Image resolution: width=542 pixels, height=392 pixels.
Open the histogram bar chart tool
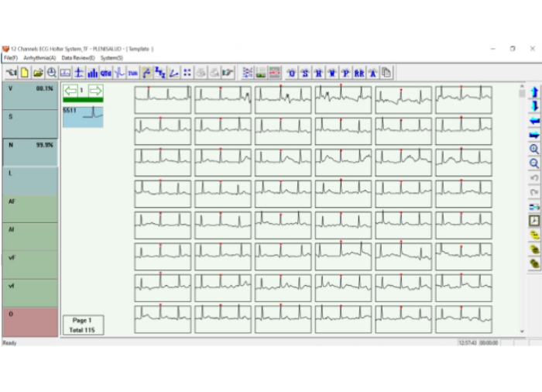(92, 73)
